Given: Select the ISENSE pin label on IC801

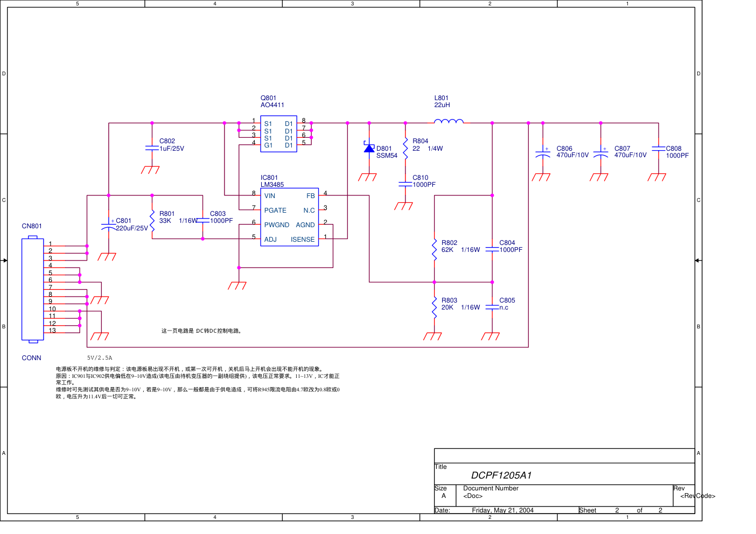Looking at the screenshot, I should (302, 240).
